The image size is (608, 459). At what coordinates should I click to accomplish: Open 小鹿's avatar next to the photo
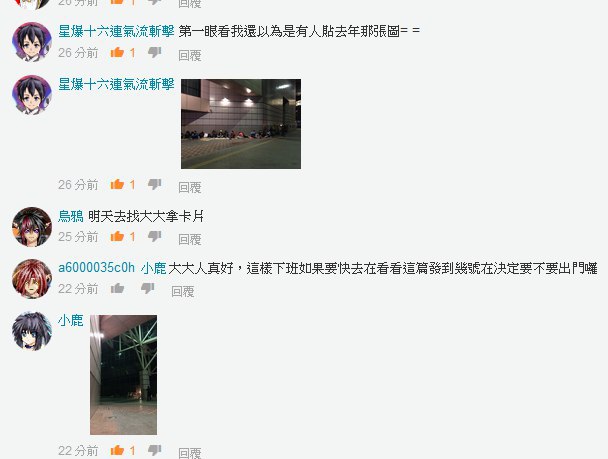32,331
